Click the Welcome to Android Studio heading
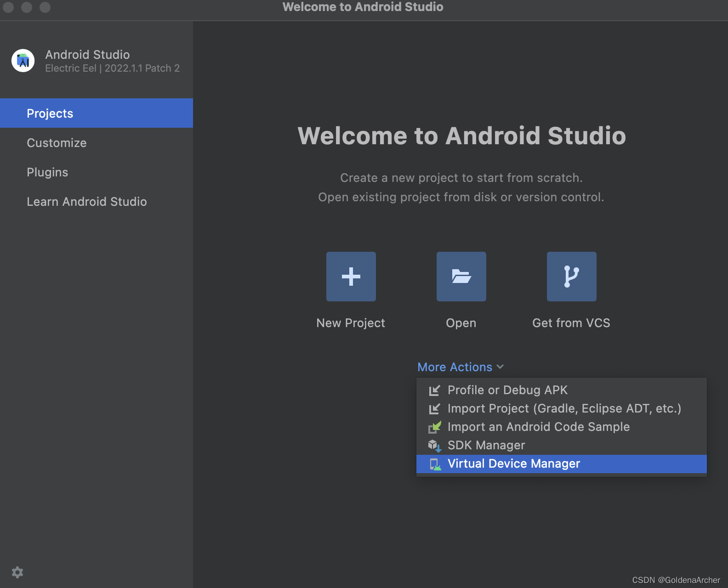 click(462, 136)
